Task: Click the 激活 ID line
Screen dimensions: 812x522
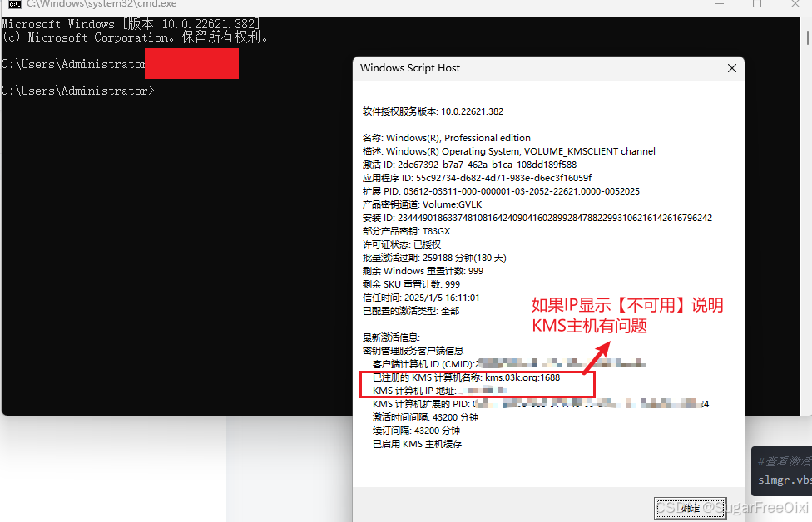Action: [469, 165]
